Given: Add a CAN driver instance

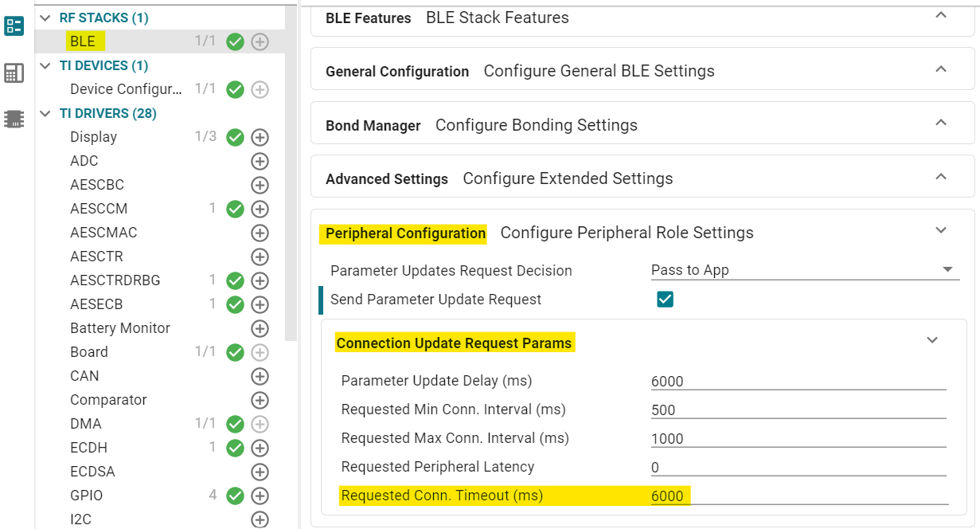Looking at the screenshot, I should click(260, 376).
